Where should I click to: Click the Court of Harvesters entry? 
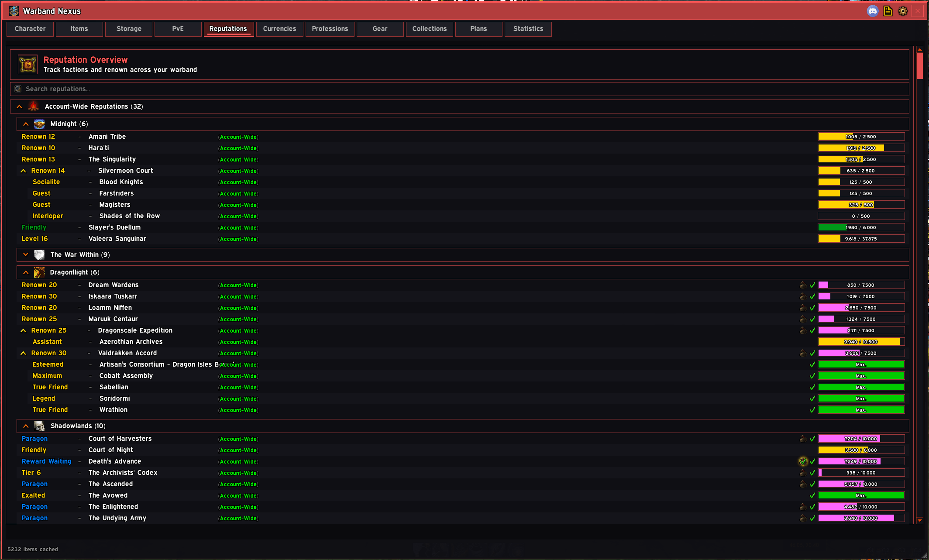(x=120, y=439)
